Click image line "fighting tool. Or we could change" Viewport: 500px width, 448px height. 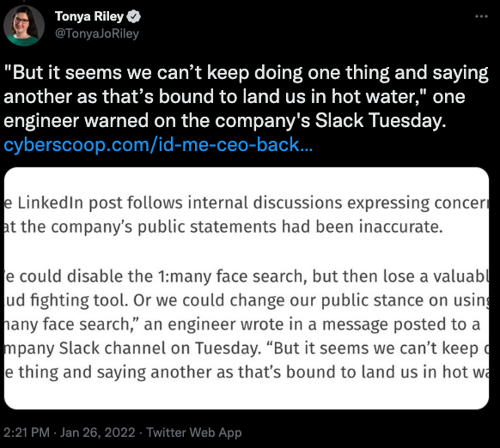point(247,300)
